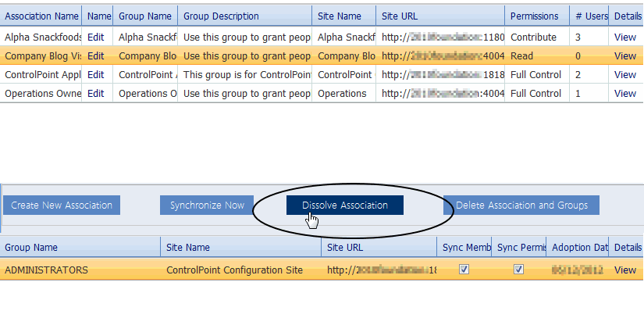Click the Contribute permissions cell
This screenshot has height=318, width=644.
(537, 38)
